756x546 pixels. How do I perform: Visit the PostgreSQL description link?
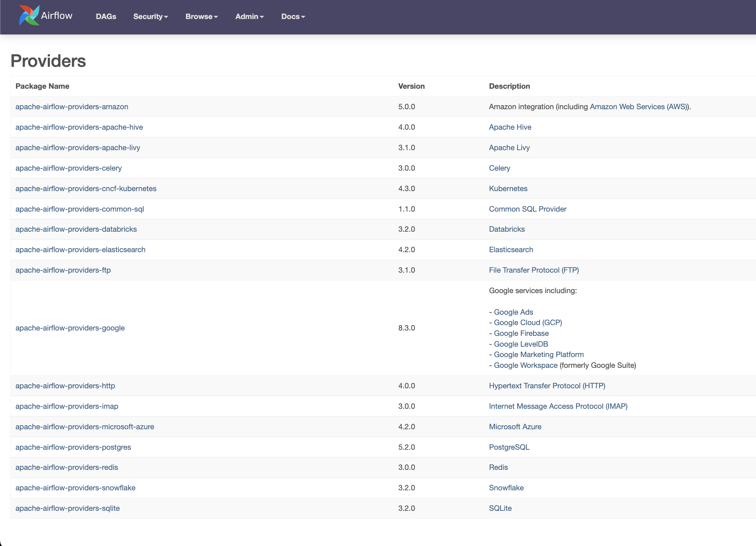coord(509,447)
